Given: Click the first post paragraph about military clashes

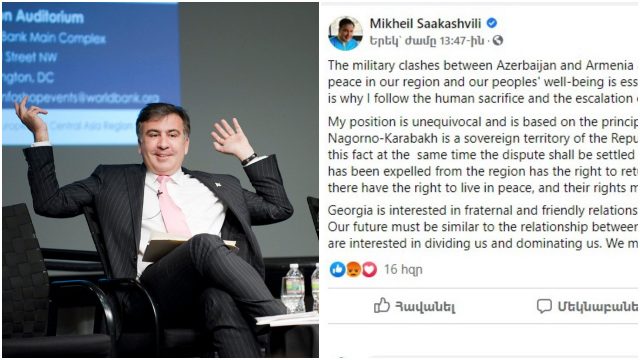Looking at the screenshot, I should [483, 82].
